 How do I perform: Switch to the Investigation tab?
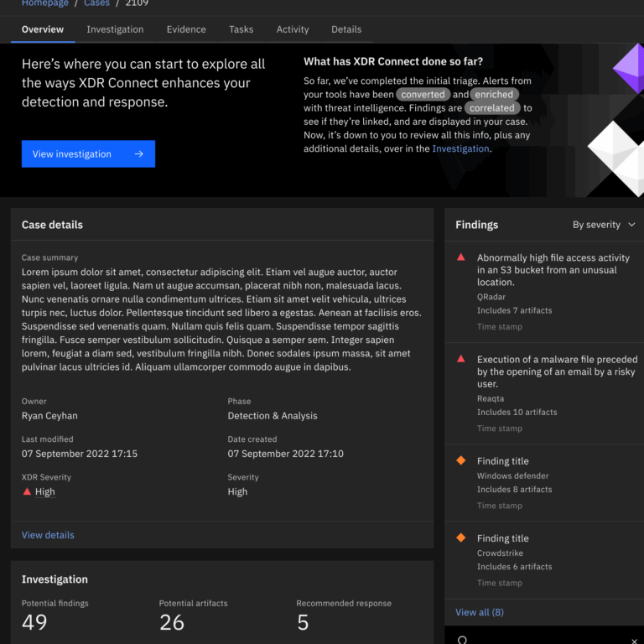(x=115, y=29)
